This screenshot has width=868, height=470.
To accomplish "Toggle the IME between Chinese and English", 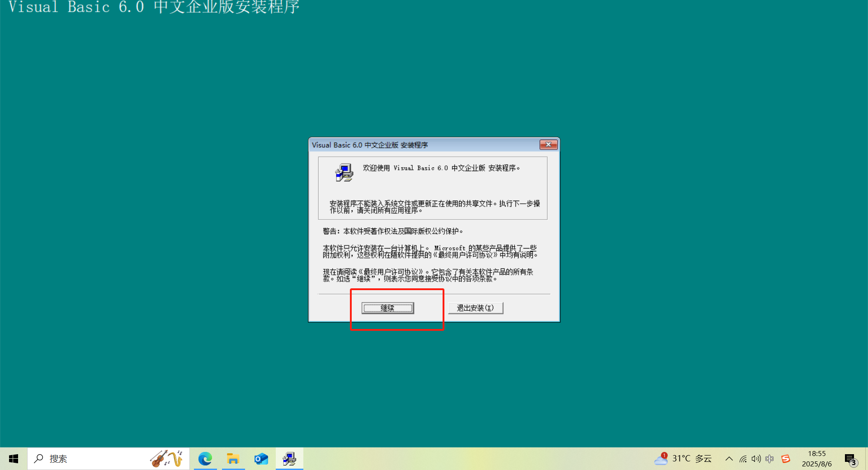I will click(769, 459).
